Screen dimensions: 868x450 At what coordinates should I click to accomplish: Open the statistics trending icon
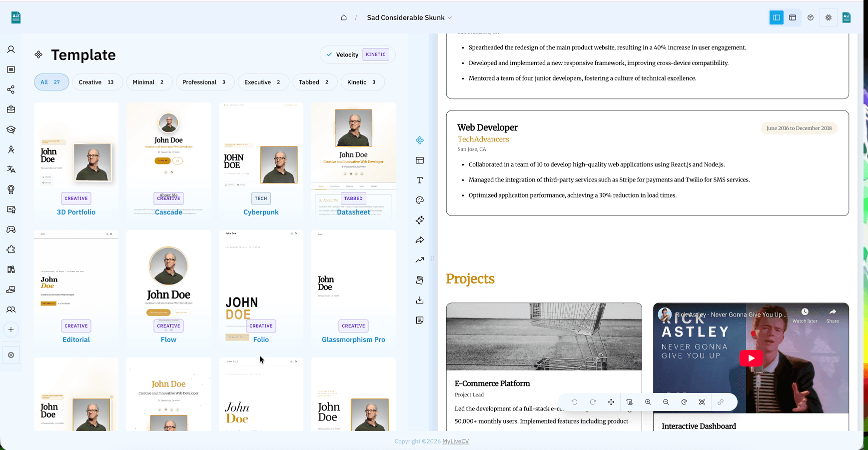(420, 260)
